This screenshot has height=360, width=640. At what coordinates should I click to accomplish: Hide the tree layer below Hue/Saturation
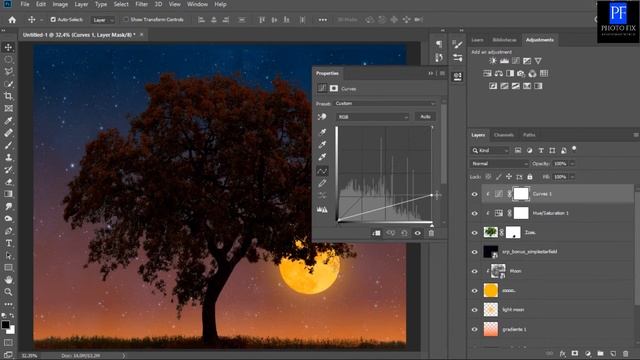coord(474,233)
